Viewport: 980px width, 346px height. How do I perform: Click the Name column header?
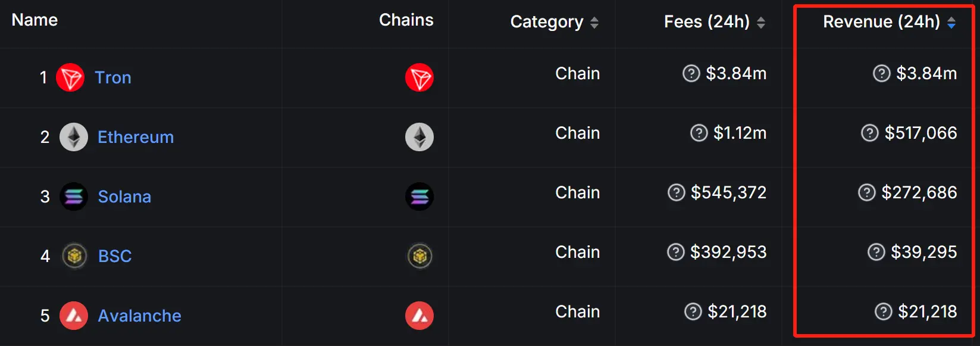click(35, 20)
